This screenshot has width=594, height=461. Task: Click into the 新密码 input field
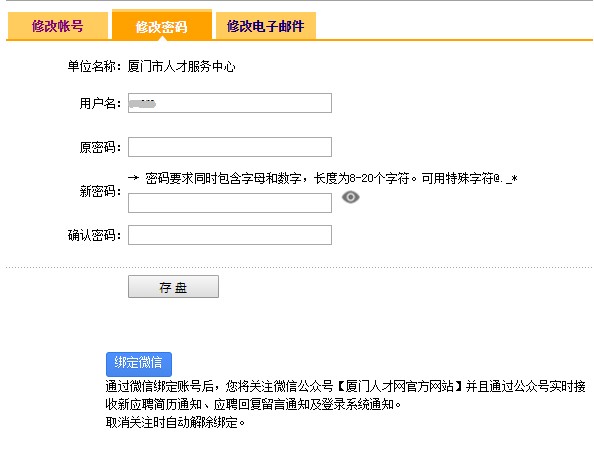point(230,203)
